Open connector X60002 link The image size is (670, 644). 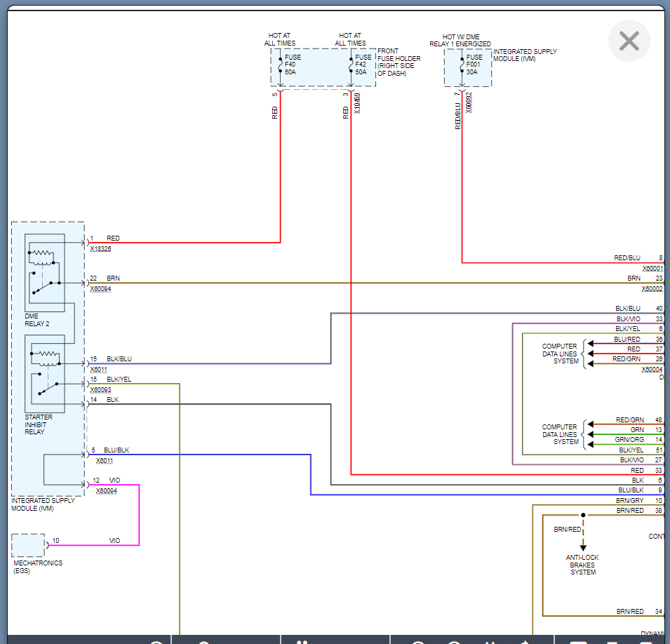pos(652,289)
